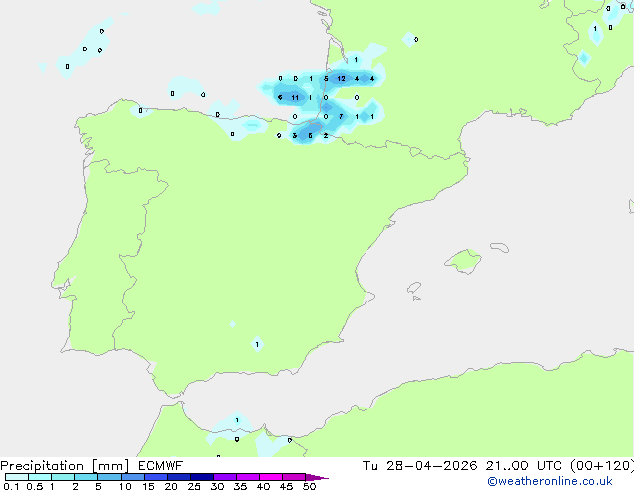
Task: Click the 15–20 mm legend color swatch
Action: coord(155,477)
